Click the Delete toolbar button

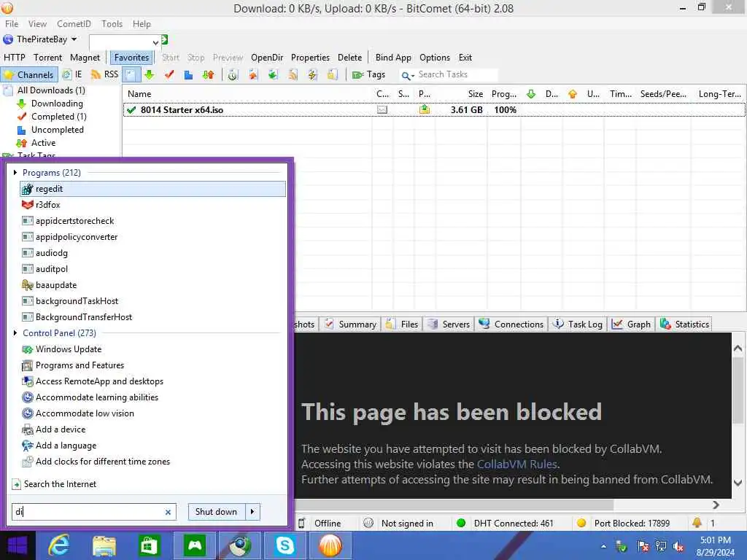349,58
